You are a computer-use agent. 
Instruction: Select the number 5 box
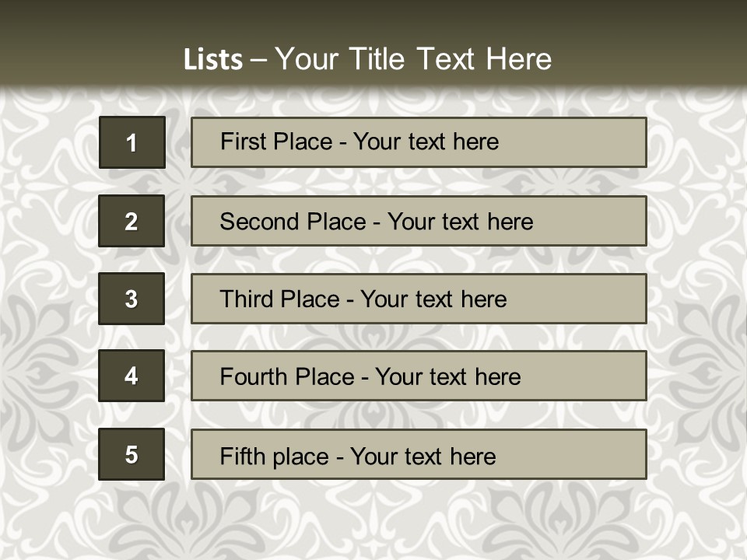tap(132, 454)
